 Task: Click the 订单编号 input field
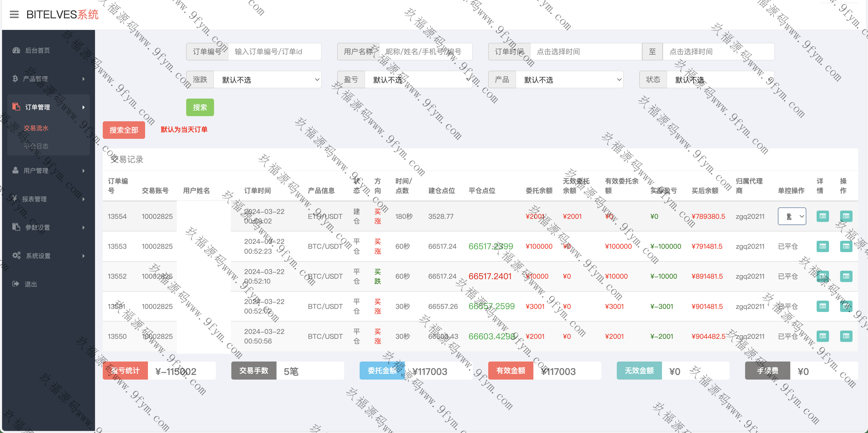click(x=274, y=52)
